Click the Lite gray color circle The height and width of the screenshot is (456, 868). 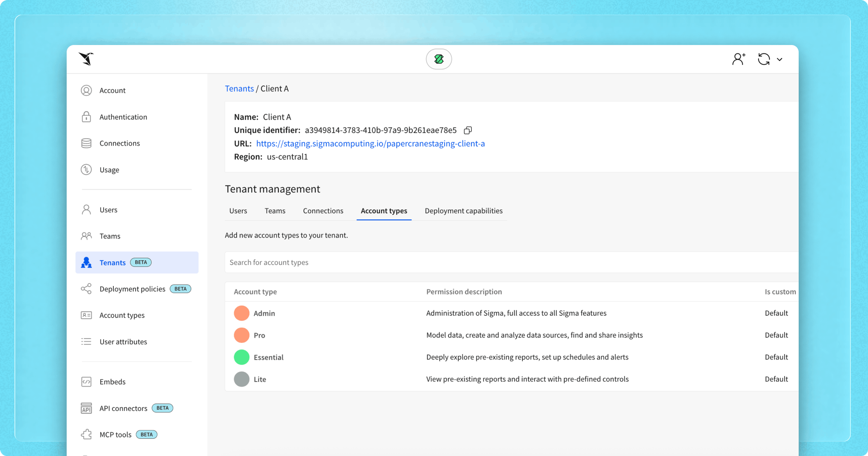(x=242, y=379)
